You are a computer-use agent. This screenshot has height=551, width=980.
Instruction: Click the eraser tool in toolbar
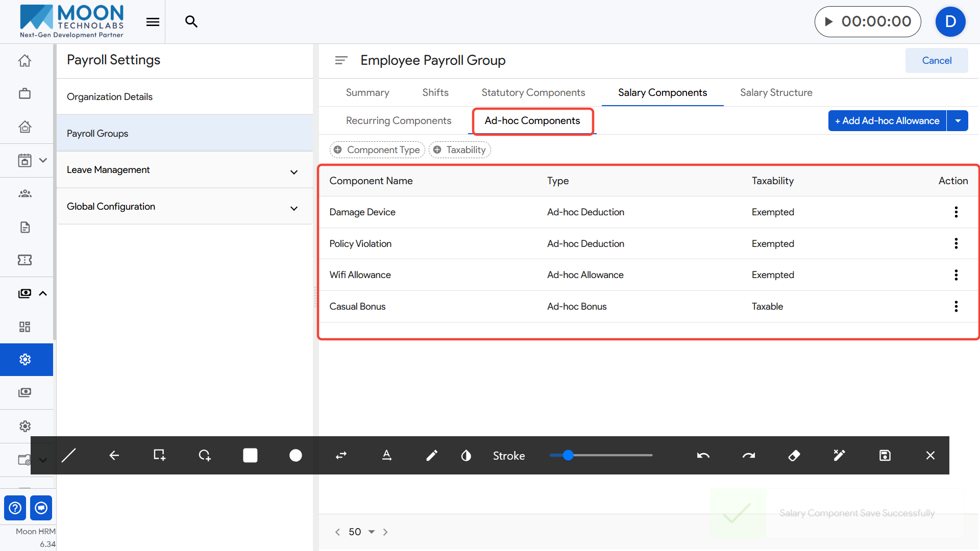pyautogui.click(x=794, y=455)
